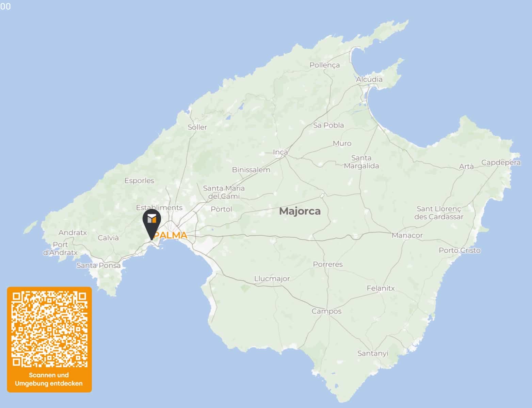532x408 pixels.
Task: Click the Llucmajor town label
Action: 272,279
